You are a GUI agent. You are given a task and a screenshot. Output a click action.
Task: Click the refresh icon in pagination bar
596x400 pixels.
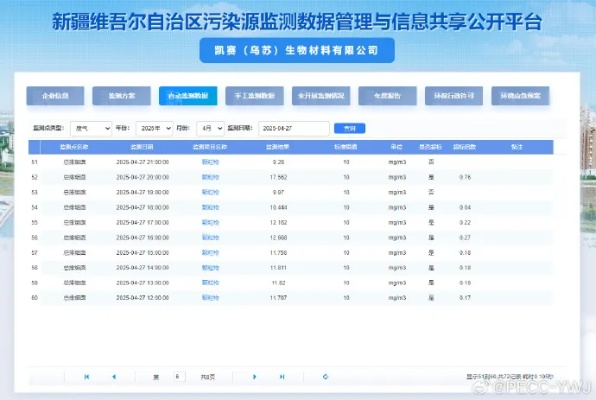[x=325, y=377]
